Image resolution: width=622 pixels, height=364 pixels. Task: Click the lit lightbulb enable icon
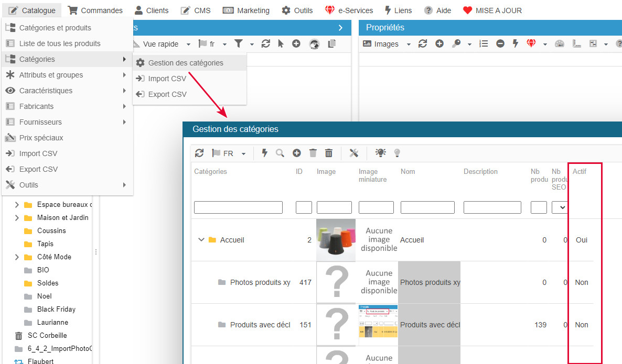point(380,153)
